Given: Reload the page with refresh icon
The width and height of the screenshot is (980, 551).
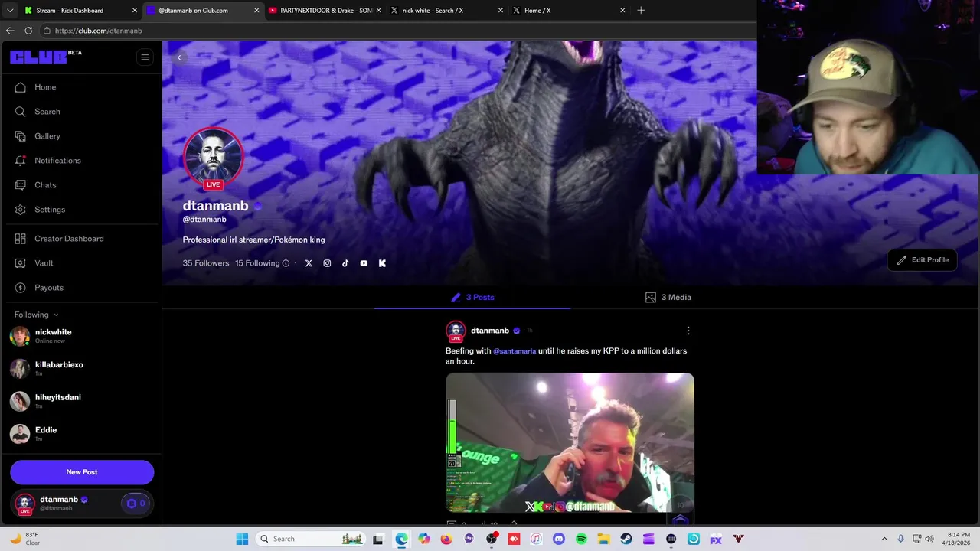Looking at the screenshot, I should click(x=28, y=31).
